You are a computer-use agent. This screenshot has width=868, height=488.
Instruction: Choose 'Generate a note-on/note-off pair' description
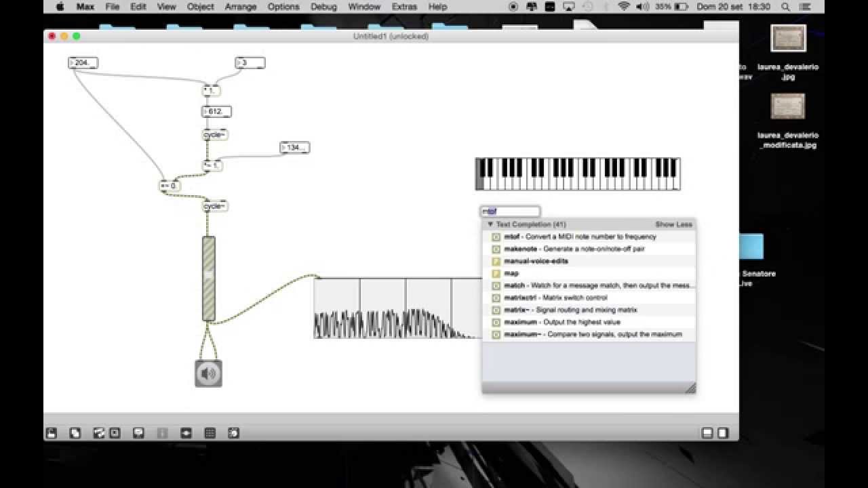pyautogui.click(x=594, y=249)
